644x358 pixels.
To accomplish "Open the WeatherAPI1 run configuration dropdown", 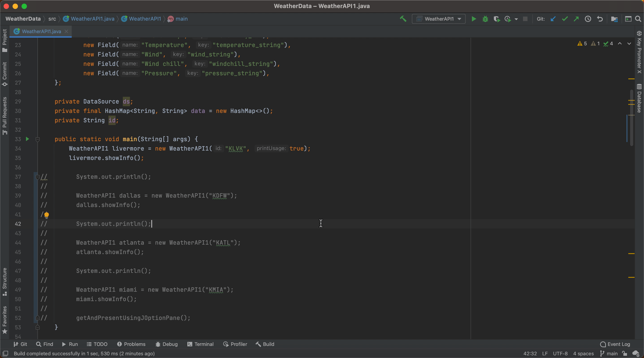I will point(439,19).
